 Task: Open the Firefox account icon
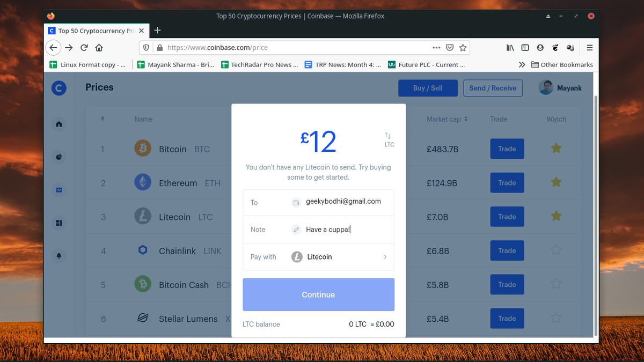[540, 47]
